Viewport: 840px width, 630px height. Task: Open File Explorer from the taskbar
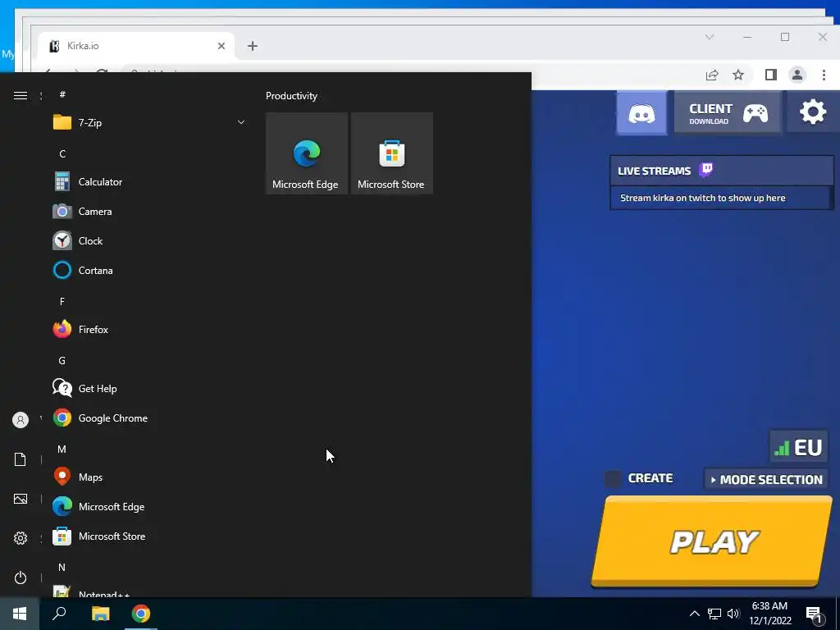click(x=100, y=614)
